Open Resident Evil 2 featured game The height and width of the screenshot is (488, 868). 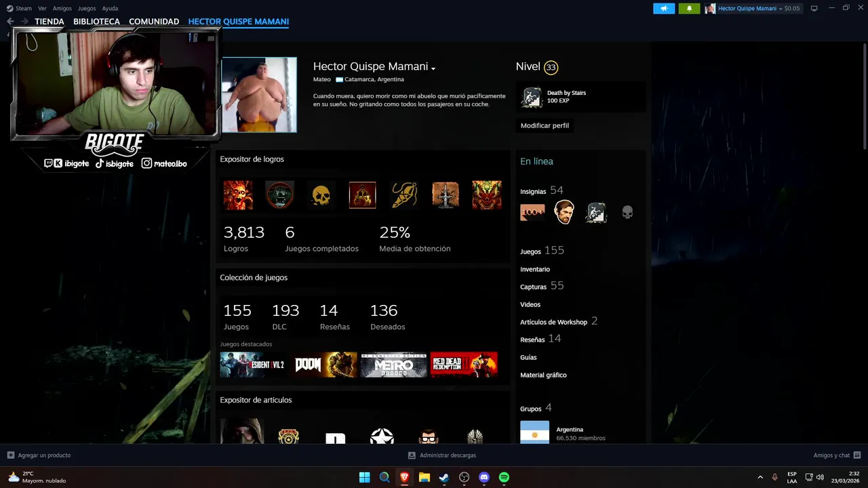point(253,365)
